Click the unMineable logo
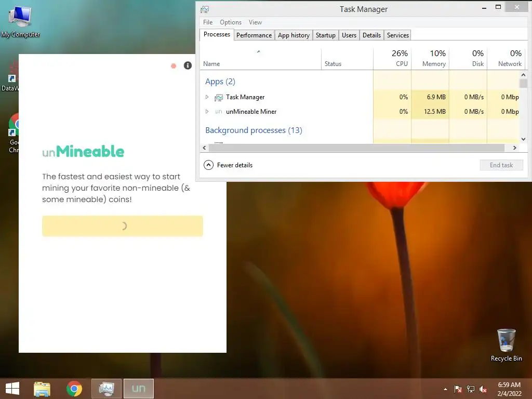 pos(83,152)
